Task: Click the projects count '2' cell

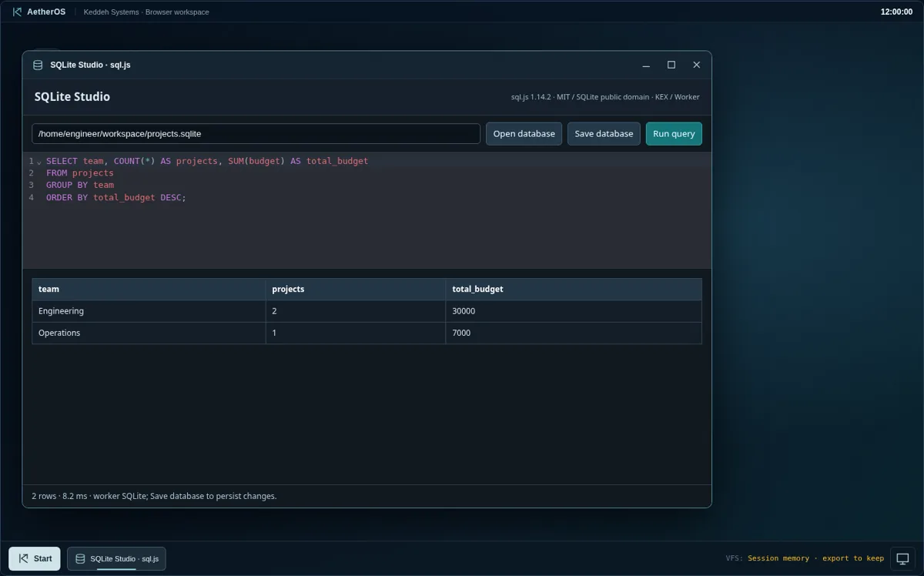Action: click(356, 311)
